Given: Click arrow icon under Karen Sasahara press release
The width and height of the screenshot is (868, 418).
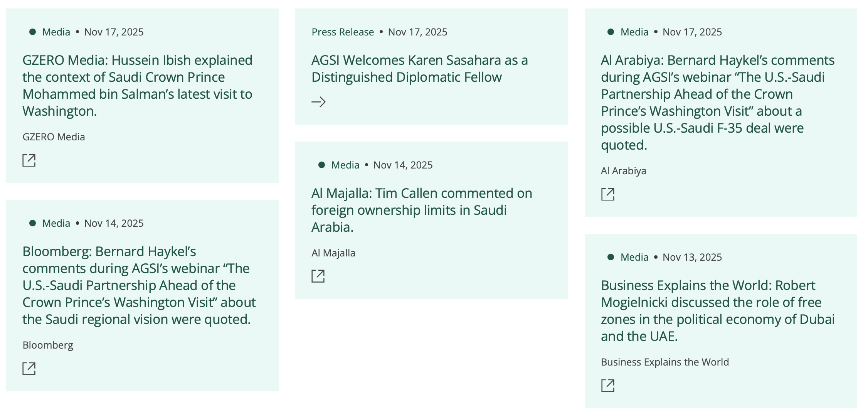Looking at the screenshot, I should 318,102.
